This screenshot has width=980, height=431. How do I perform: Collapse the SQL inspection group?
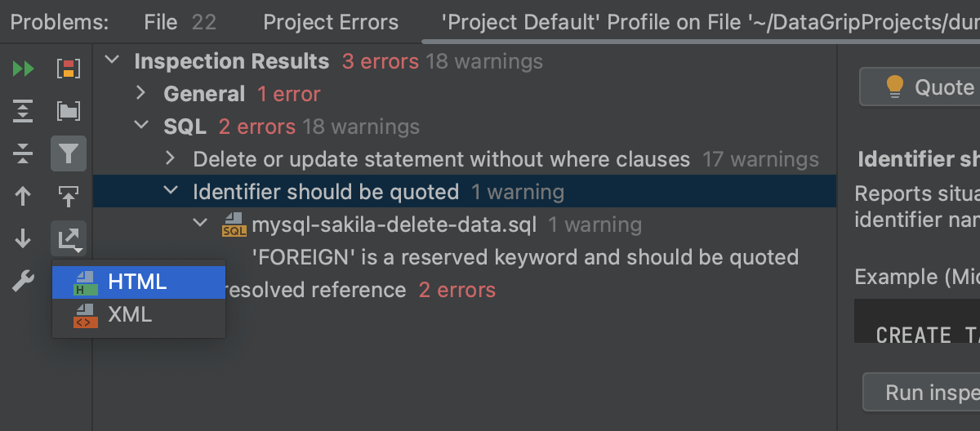pos(141,127)
